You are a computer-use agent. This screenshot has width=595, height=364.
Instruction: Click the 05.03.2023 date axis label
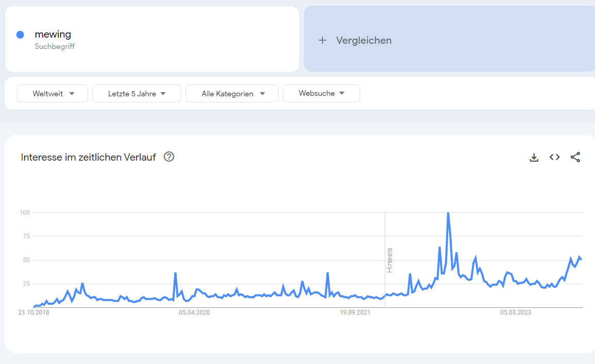click(x=515, y=313)
